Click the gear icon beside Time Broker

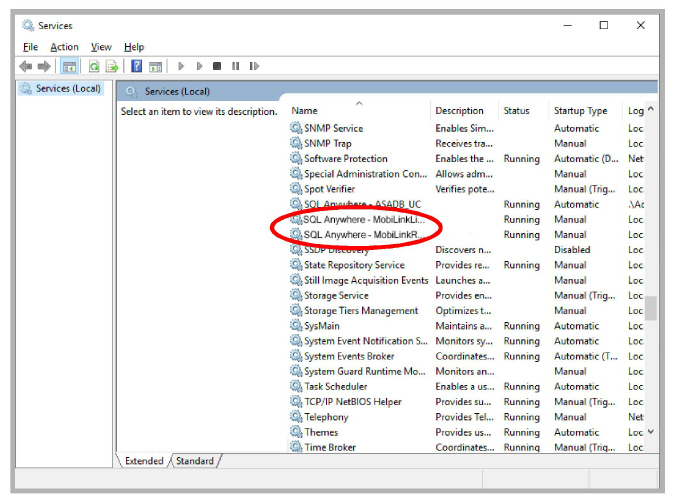[296, 446]
